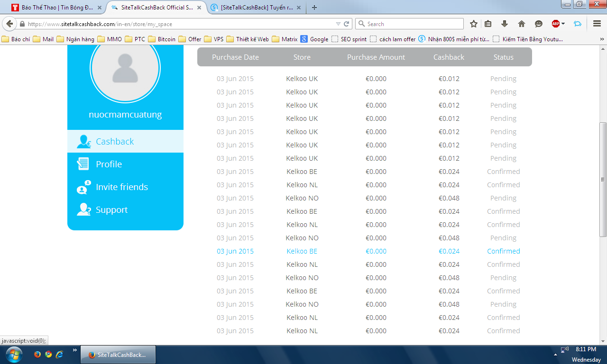The width and height of the screenshot is (607, 364).
Task: Close the Báo Thể Thao tab
Action: click(x=99, y=8)
